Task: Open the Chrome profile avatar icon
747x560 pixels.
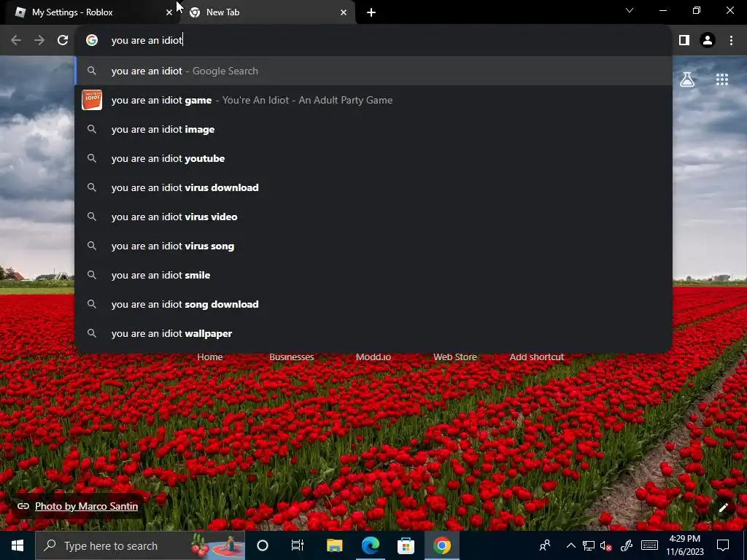Action: pos(708,41)
